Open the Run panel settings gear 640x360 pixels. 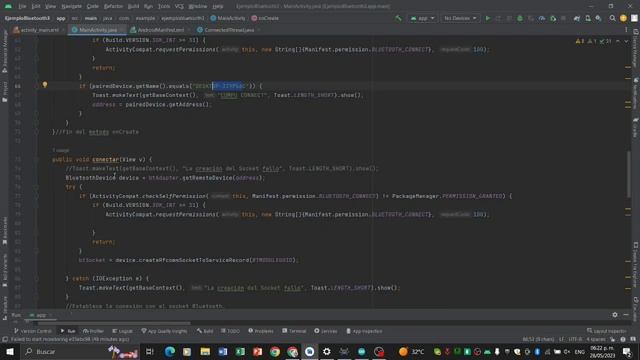click(x=615, y=315)
